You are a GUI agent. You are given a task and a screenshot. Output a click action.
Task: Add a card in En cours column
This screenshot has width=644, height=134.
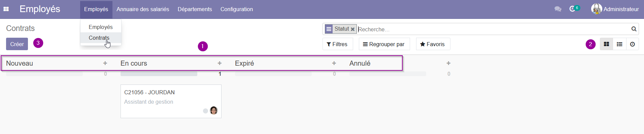click(x=219, y=63)
